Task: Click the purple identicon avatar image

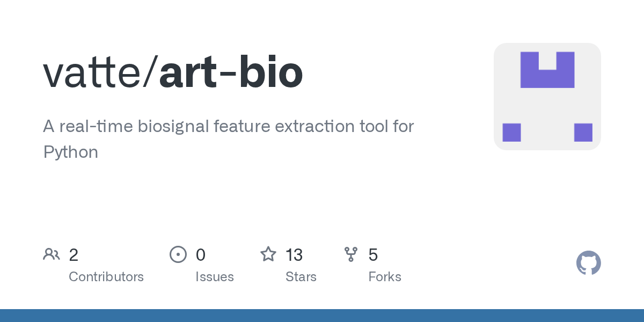Action: pyautogui.click(x=547, y=97)
